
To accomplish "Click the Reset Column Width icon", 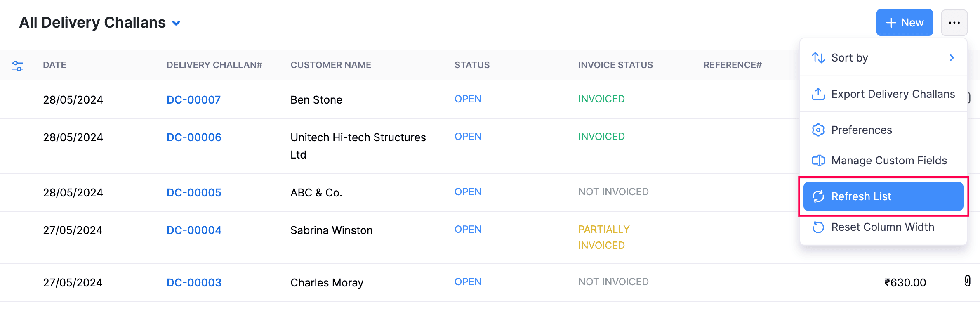I will 818,227.
